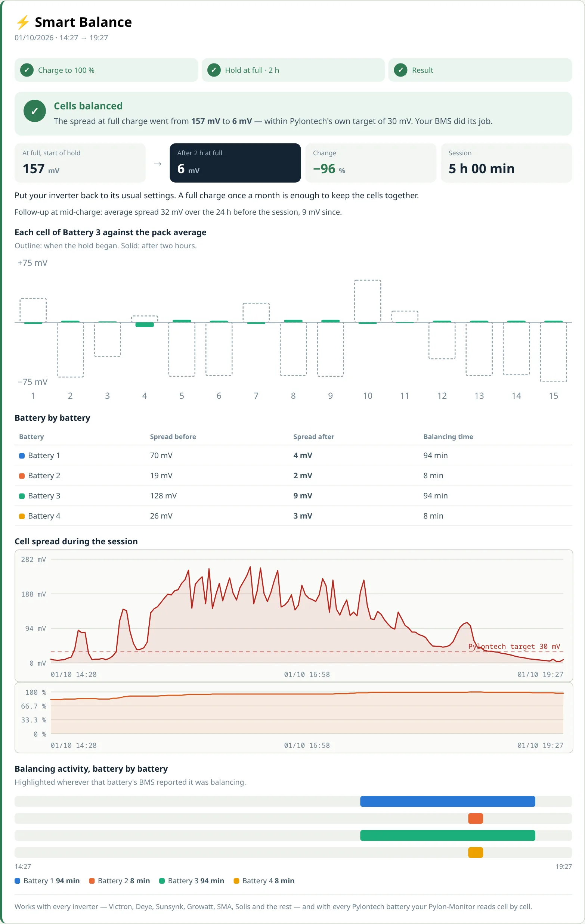
Task: Click the Spread after column header
Action: point(314,437)
